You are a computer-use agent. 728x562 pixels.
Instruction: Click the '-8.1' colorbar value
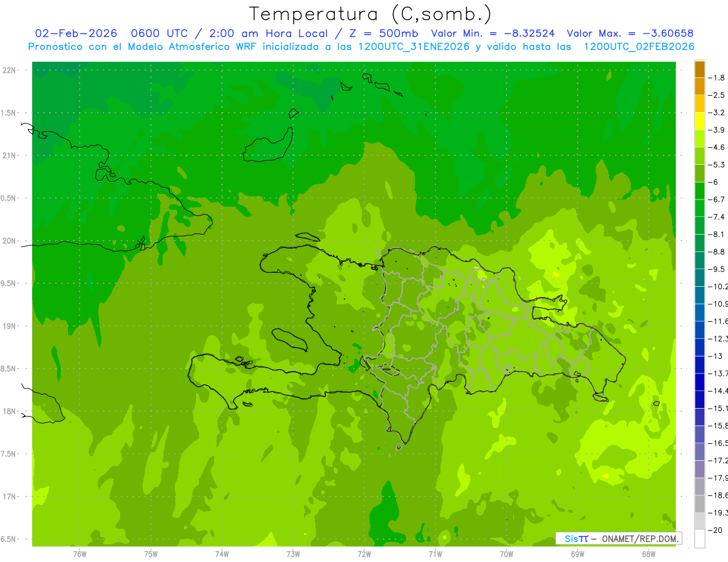(716, 235)
